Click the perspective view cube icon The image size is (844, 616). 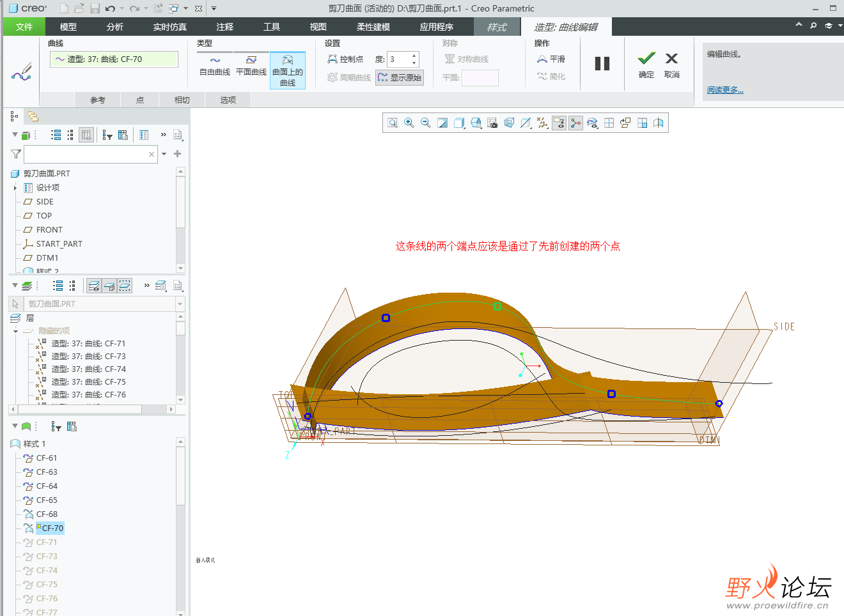(x=509, y=123)
